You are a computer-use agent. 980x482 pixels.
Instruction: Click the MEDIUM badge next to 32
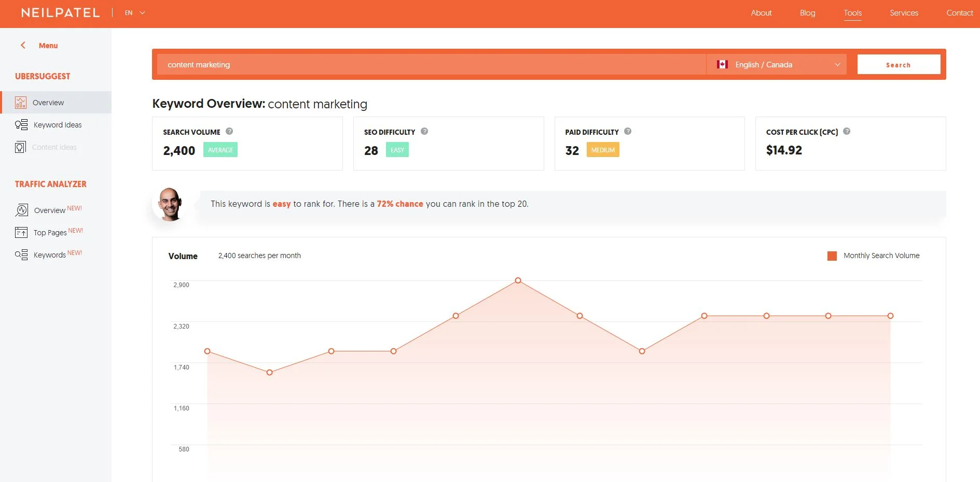pos(603,150)
